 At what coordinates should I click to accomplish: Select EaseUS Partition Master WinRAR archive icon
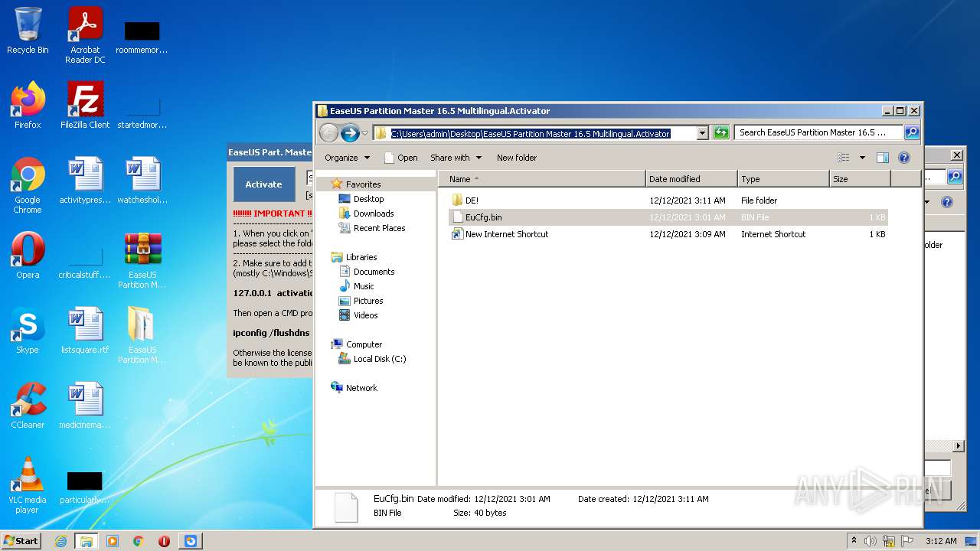[142, 259]
